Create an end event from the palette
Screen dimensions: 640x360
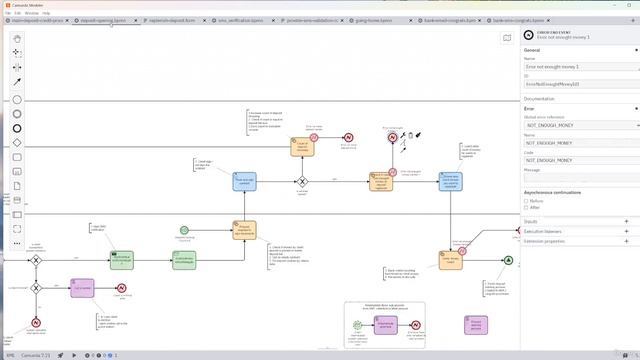tap(17, 129)
